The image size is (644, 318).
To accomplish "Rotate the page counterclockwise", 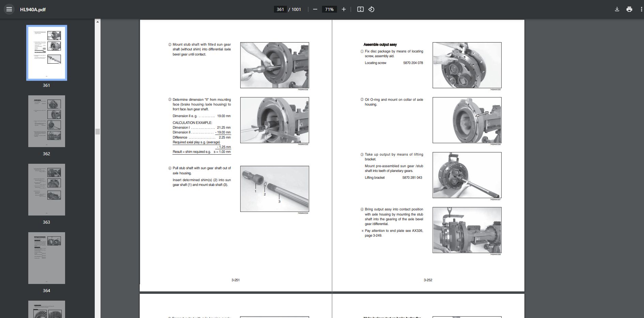I will pos(371,9).
